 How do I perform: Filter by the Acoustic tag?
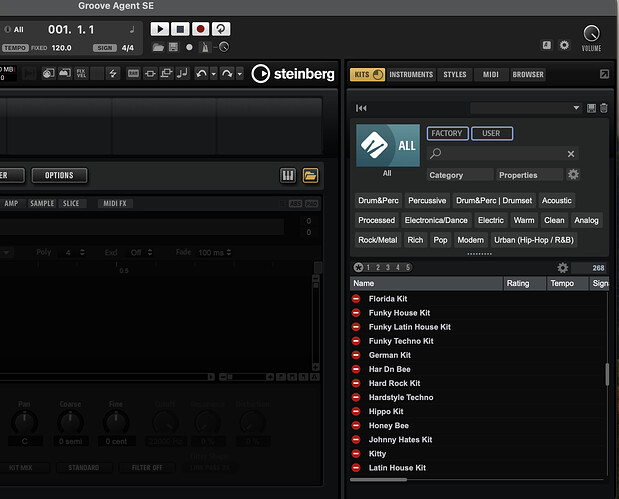pos(557,201)
